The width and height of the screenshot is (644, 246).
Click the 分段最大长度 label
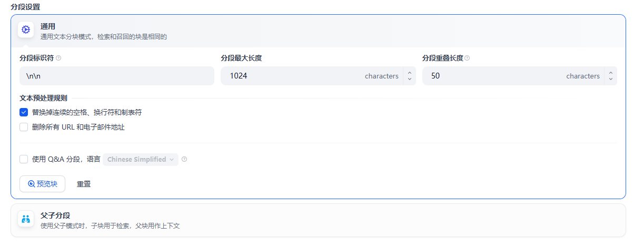pos(241,58)
